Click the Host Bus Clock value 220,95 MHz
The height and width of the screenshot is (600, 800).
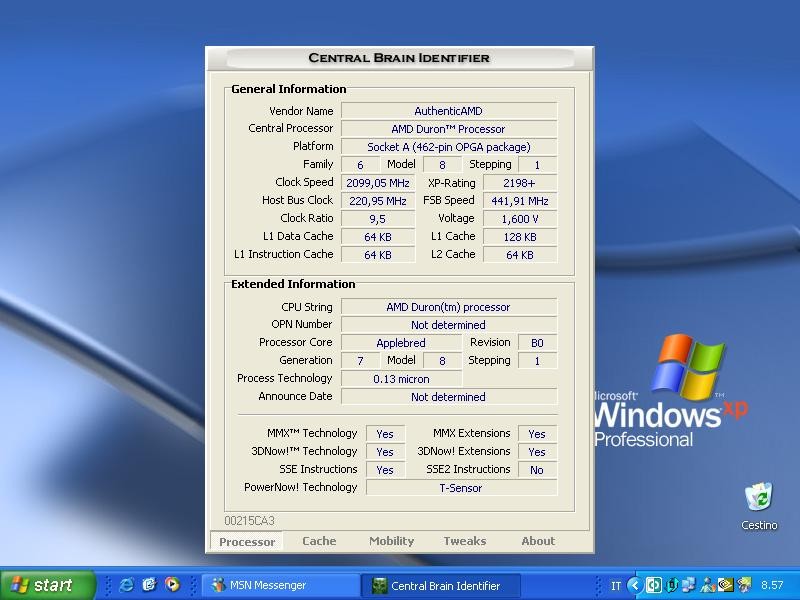(x=378, y=201)
